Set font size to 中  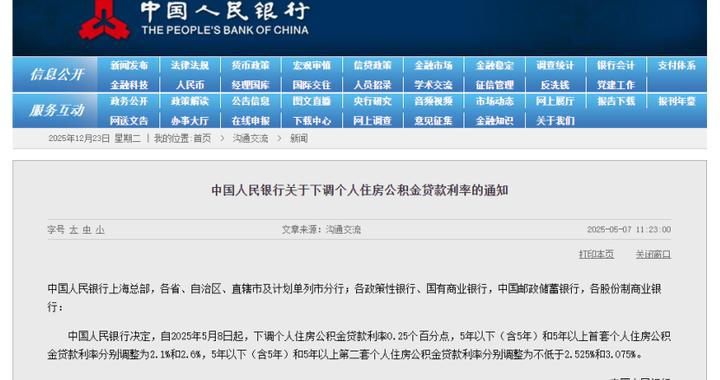click(87, 229)
